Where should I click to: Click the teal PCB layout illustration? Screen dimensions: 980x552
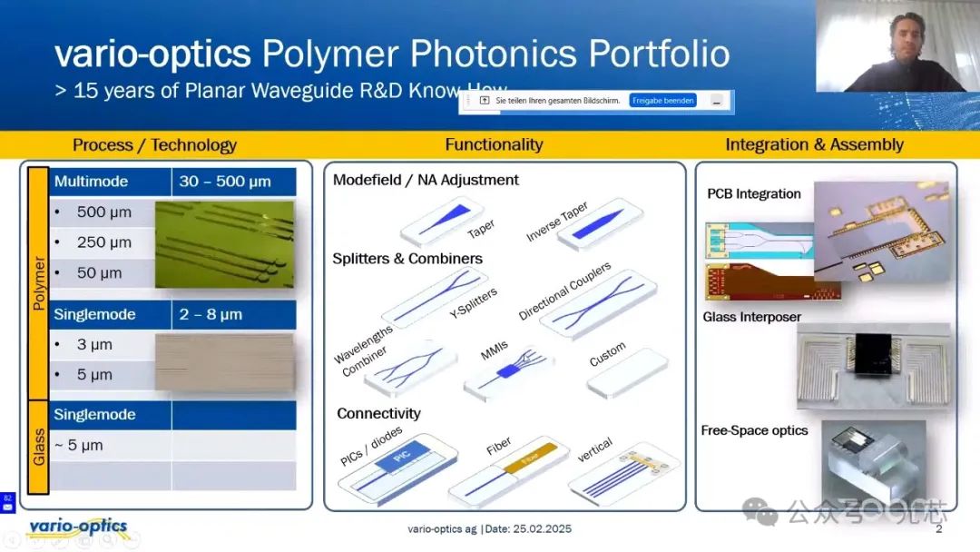point(759,240)
